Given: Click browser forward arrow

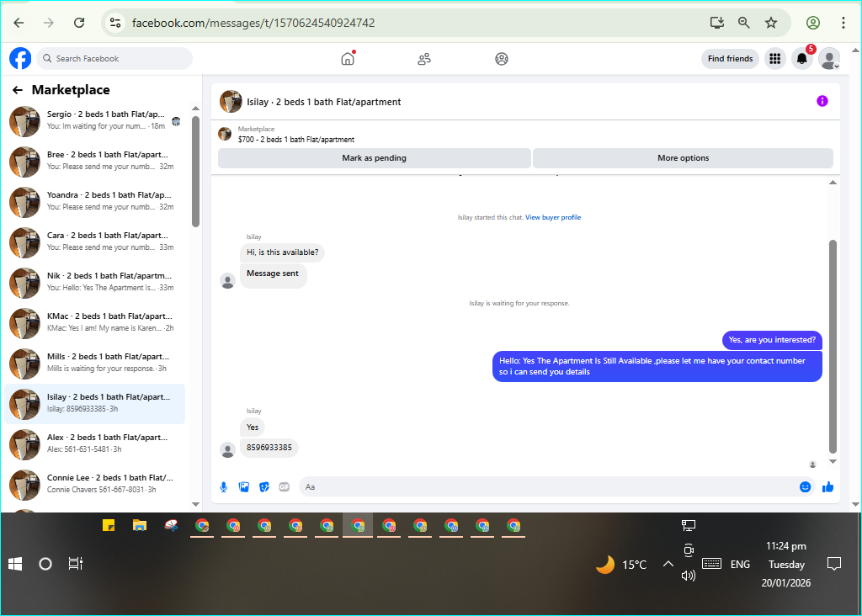Looking at the screenshot, I should click(x=49, y=23).
